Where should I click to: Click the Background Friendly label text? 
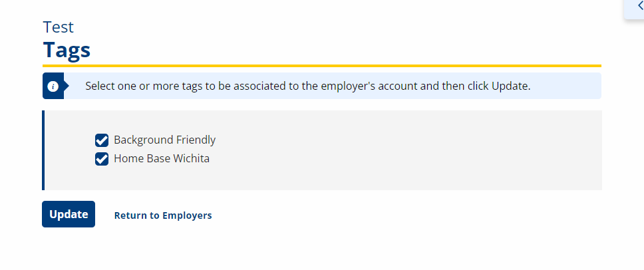164,140
